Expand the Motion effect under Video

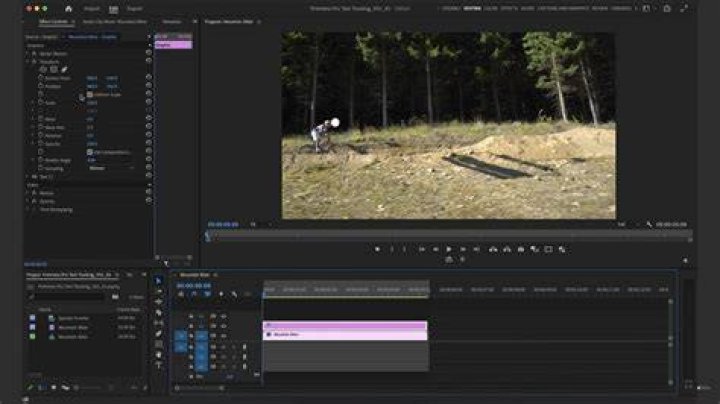pos(28,193)
